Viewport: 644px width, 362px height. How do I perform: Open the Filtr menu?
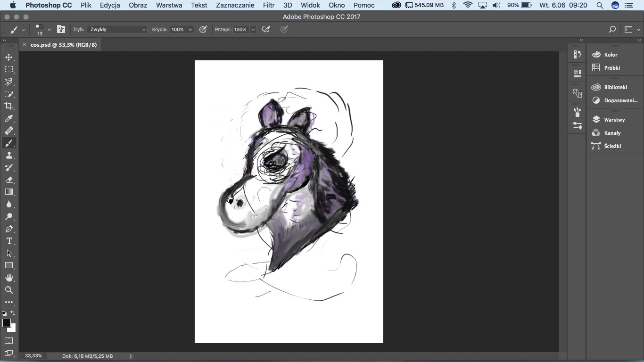[269, 5]
